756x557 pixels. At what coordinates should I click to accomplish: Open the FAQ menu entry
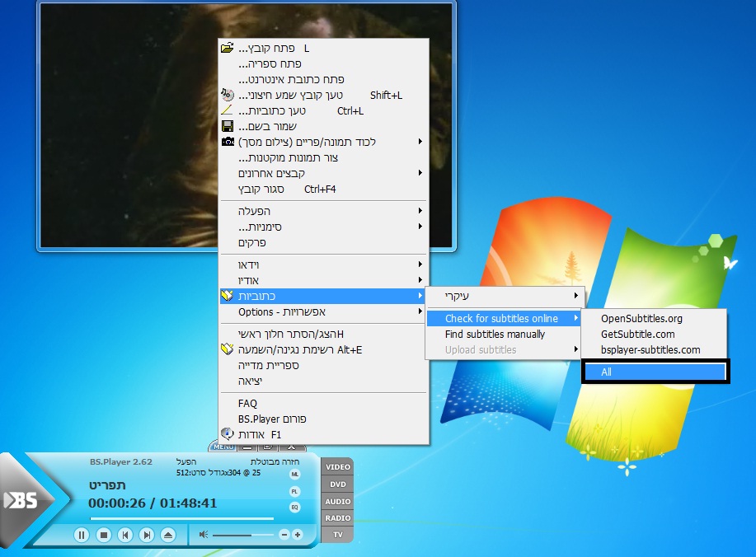(x=247, y=404)
